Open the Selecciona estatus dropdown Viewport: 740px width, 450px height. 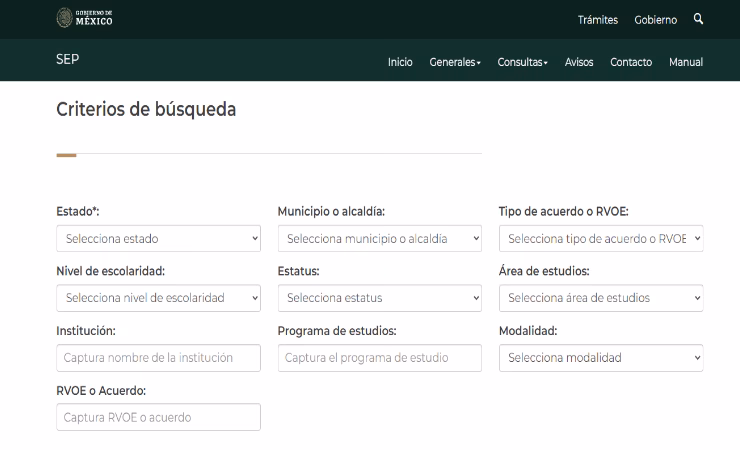point(380,298)
